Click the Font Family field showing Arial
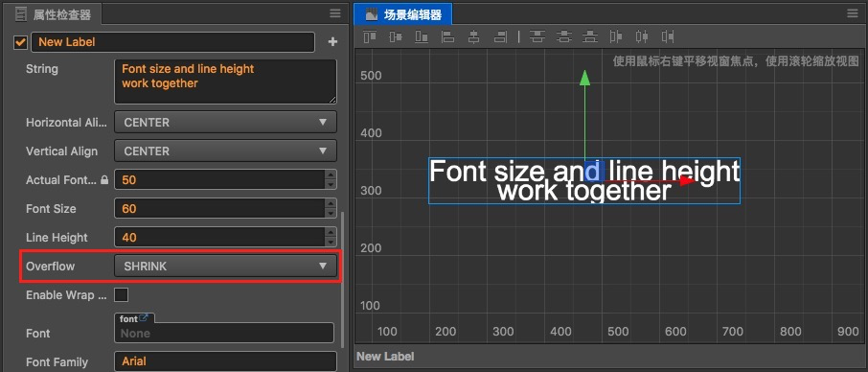 click(x=225, y=361)
